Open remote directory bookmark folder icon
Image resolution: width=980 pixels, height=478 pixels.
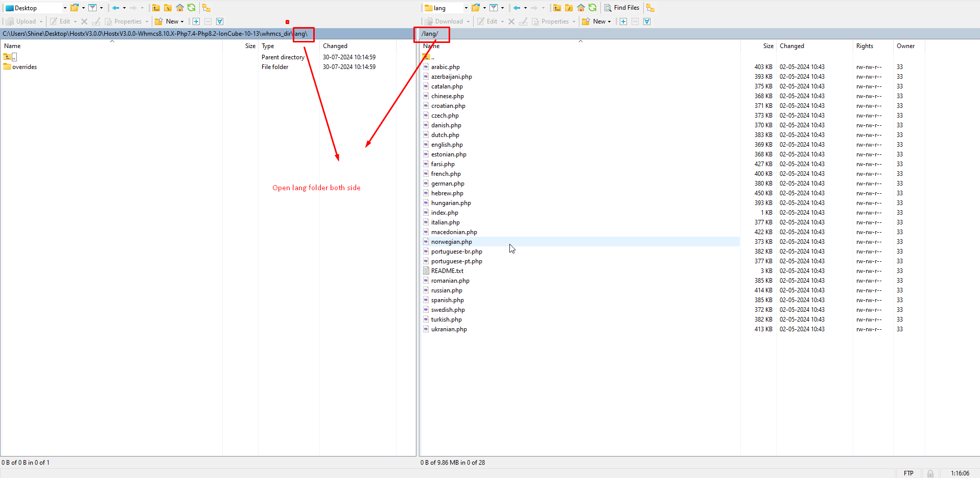click(476, 8)
